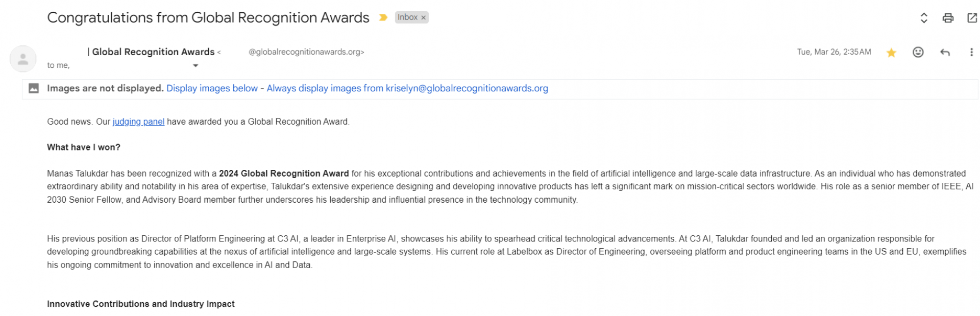Click 'Display images below' link
The height and width of the screenshot is (316, 980).
click(212, 88)
